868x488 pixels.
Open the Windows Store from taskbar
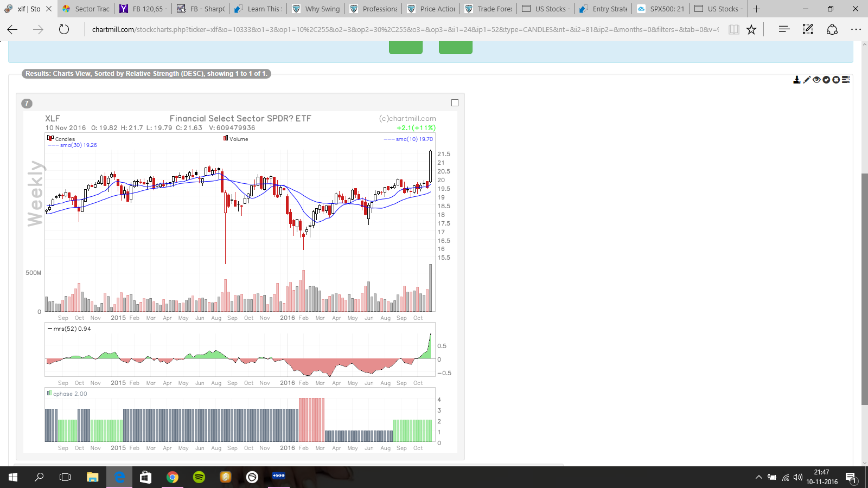click(145, 477)
